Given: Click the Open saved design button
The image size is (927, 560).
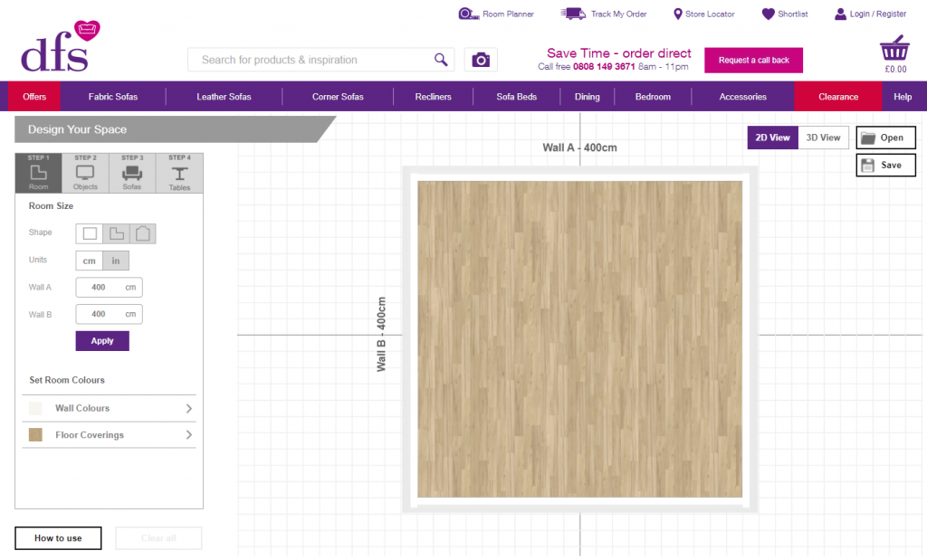Looking at the screenshot, I should [x=885, y=138].
